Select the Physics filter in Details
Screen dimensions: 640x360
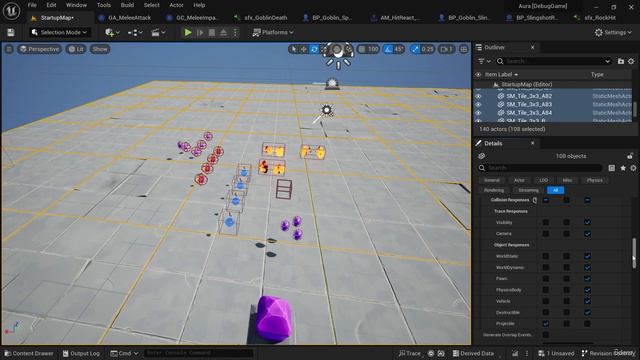click(595, 180)
